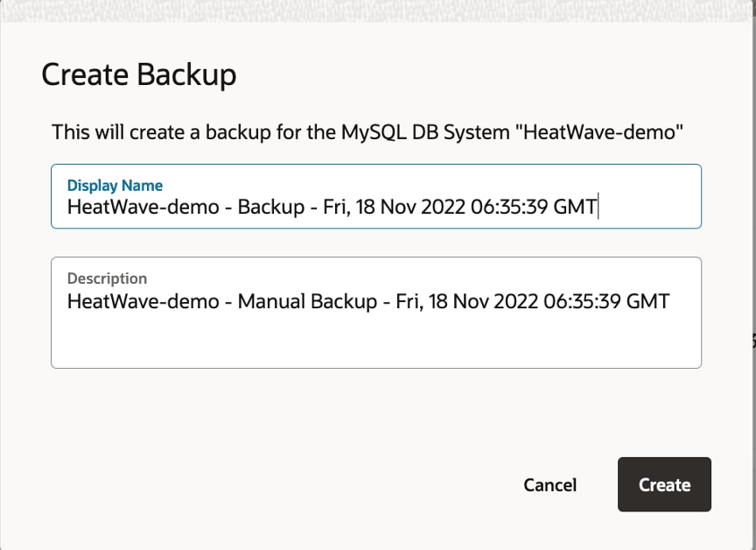
Task: Click the Create Backup dialog title
Action: click(x=139, y=75)
